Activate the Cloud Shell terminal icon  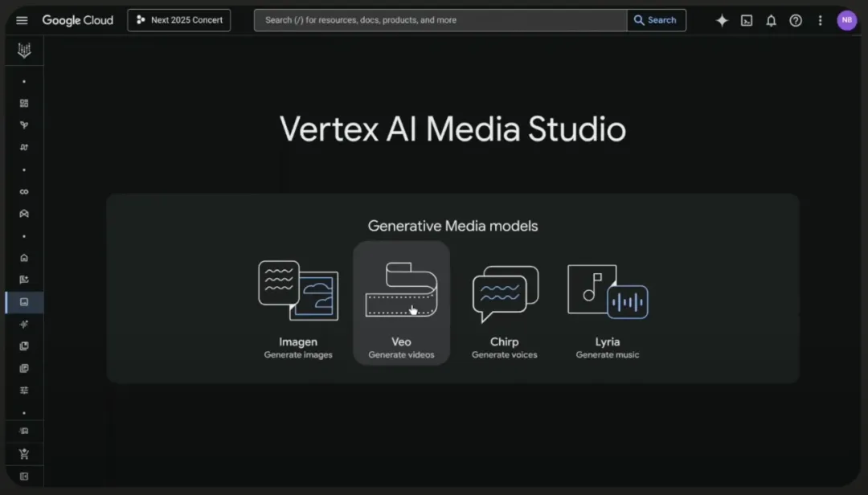pos(747,20)
